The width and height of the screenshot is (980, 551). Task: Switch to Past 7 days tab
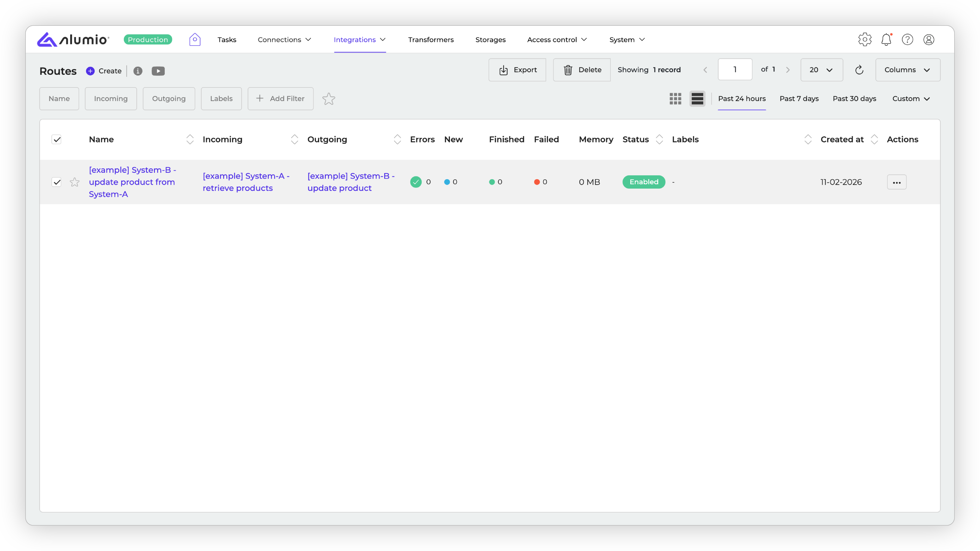pos(799,99)
